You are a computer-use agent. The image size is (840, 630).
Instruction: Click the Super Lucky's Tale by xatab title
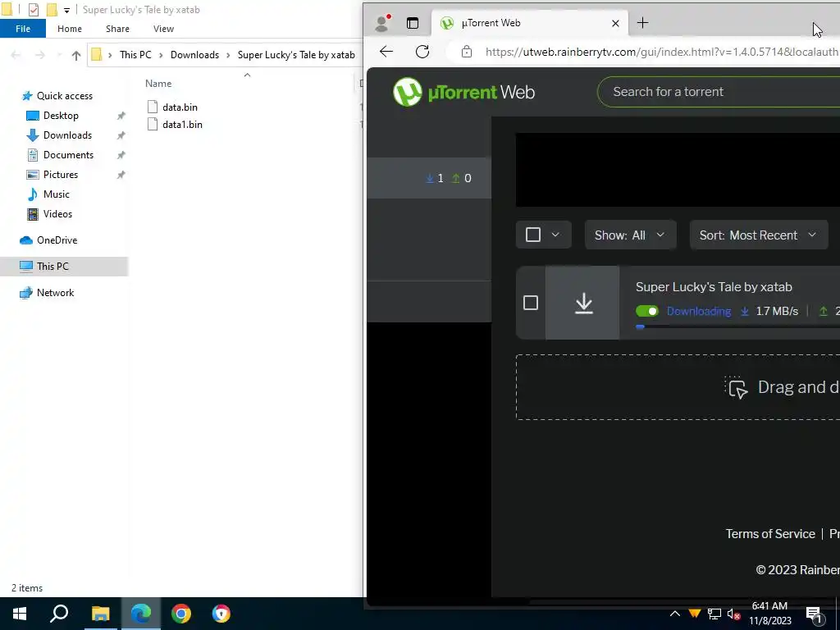(714, 287)
